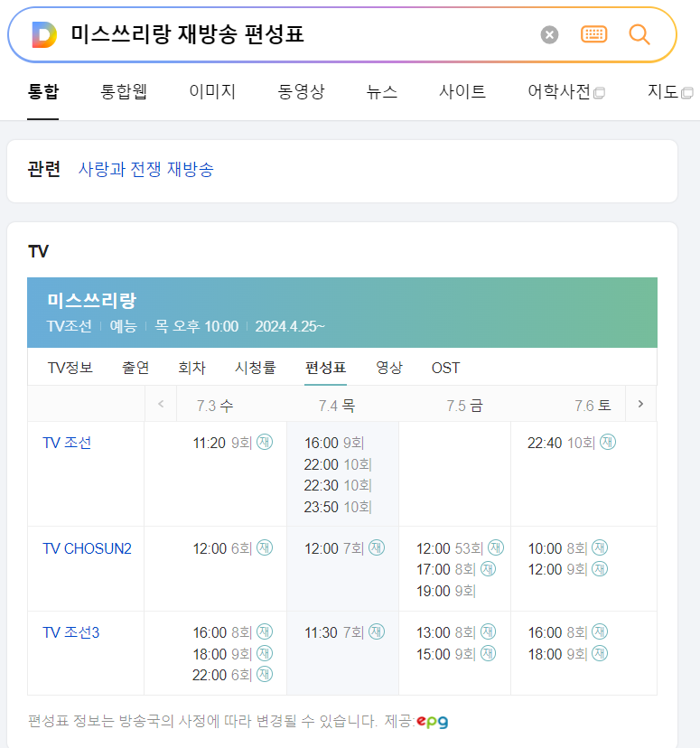Open the 사이트 tab
Viewport: 700px width, 748px height.
tap(462, 91)
